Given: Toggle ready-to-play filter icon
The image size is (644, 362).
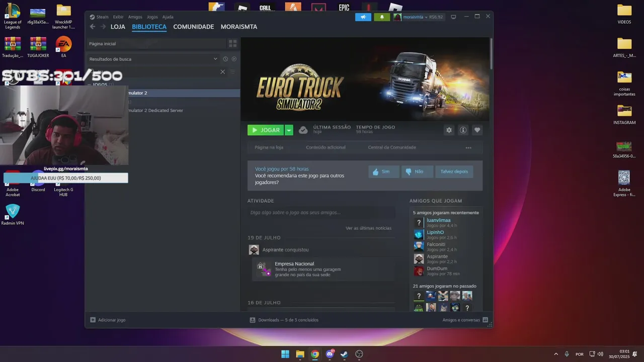Looking at the screenshot, I should point(234,59).
